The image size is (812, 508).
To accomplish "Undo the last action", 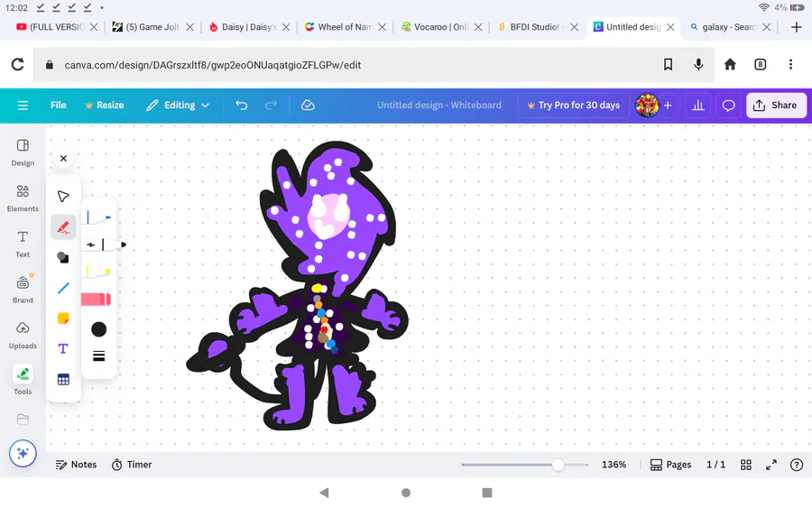I will (241, 106).
